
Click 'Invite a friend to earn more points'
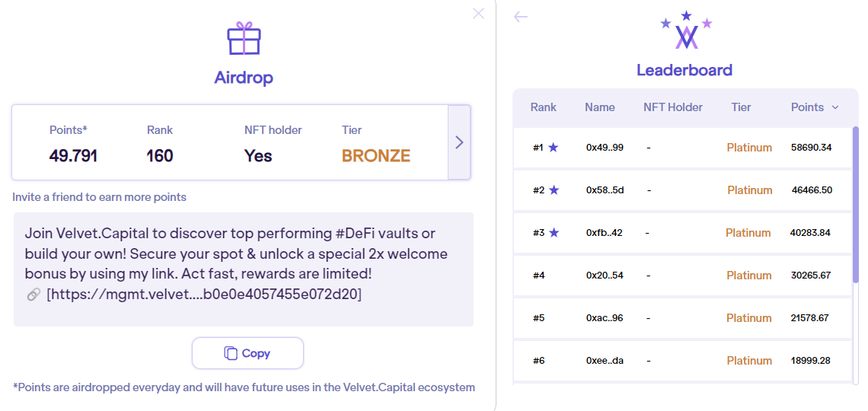[x=100, y=197]
